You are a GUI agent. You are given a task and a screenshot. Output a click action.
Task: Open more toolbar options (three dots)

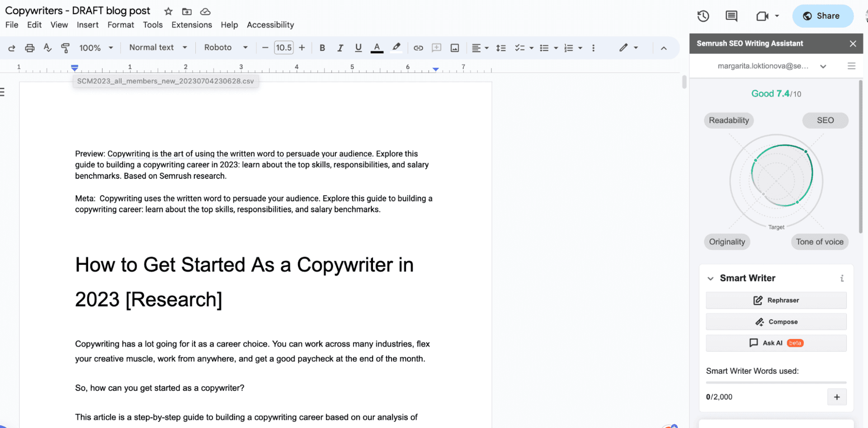tap(593, 48)
